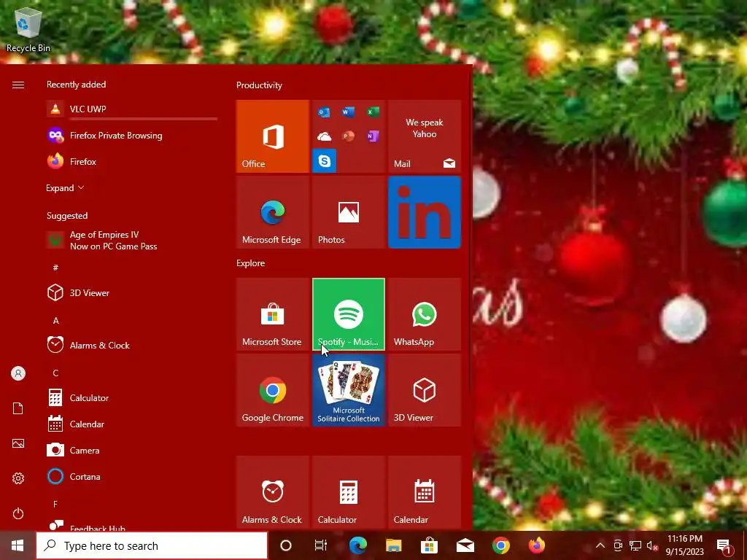747x560 pixels.
Task: Expand the Recently added list
Action: [65, 187]
